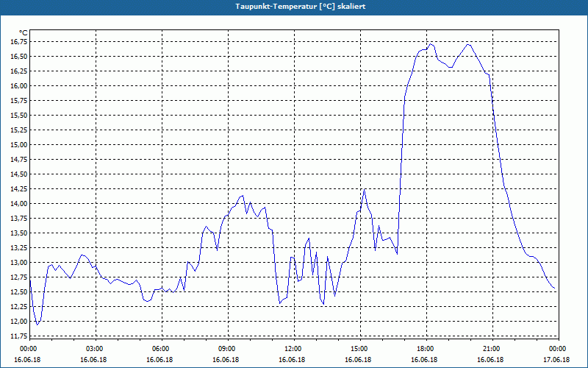This screenshot has width=588, height=368.
Task: Pick the 18:00 x-axis time label
Action: coord(425,349)
